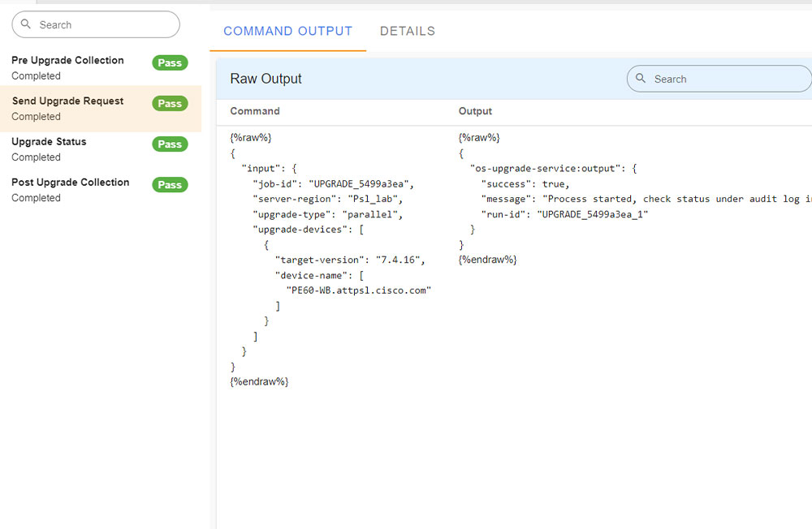Select the Pre Upgrade Collection step
The image size is (812, 529).
[101, 67]
